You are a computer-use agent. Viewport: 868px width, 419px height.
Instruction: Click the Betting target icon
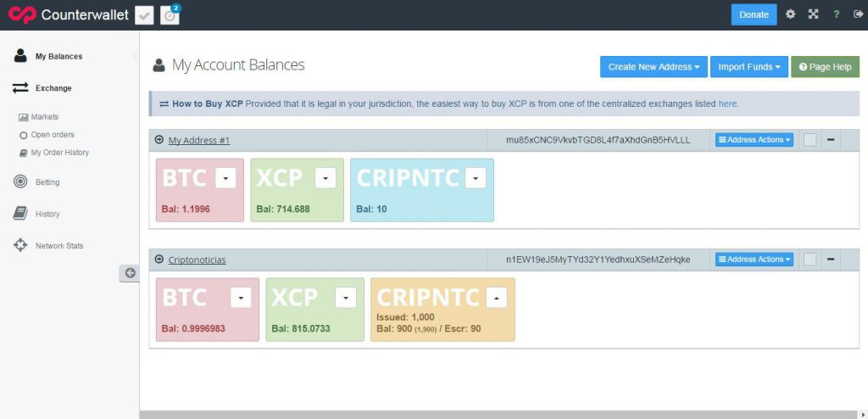(20, 182)
